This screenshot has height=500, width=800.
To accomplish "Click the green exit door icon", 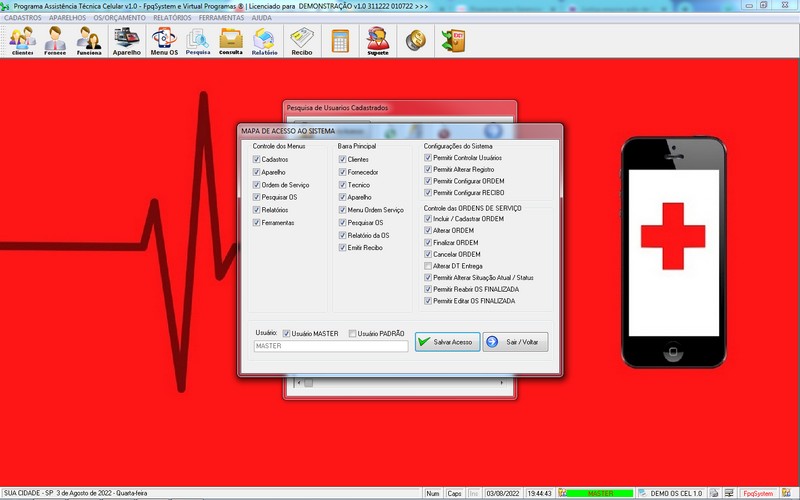I will (454, 41).
